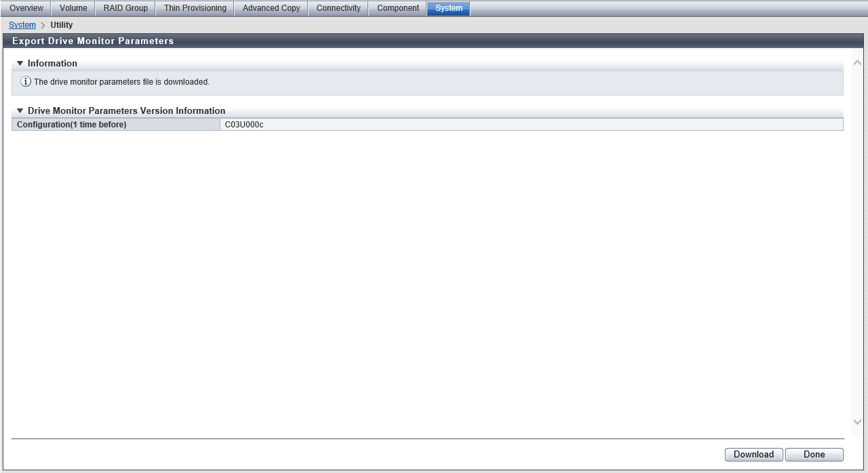Click the scrollbar up arrow
The image size is (868, 473).
(x=857, y=63)
